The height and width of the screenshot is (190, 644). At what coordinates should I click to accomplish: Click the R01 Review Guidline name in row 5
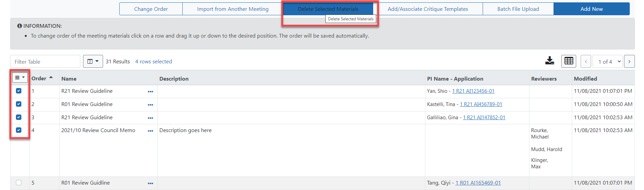coord(85,183)
